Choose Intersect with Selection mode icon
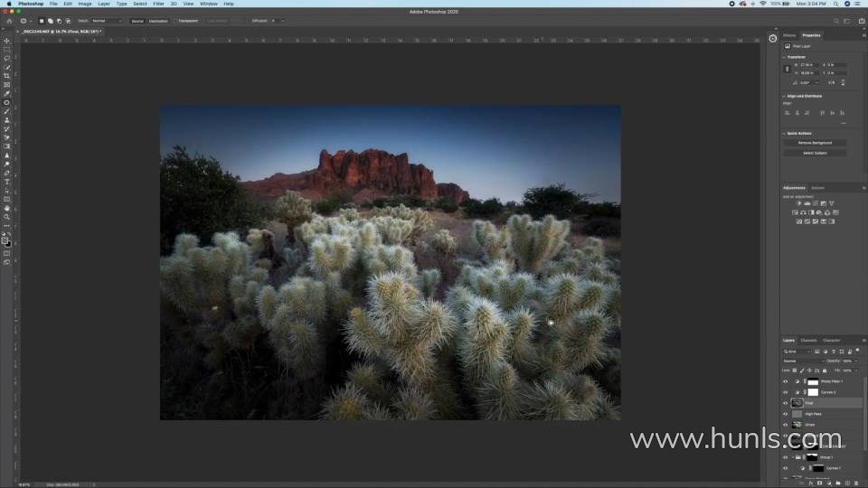 [x=68, y=21]
